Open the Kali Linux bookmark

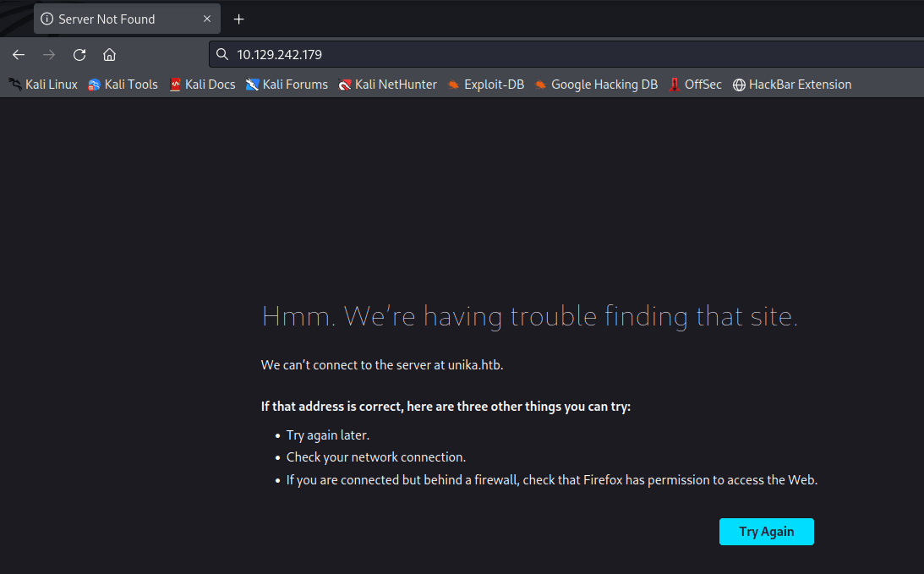43,85
